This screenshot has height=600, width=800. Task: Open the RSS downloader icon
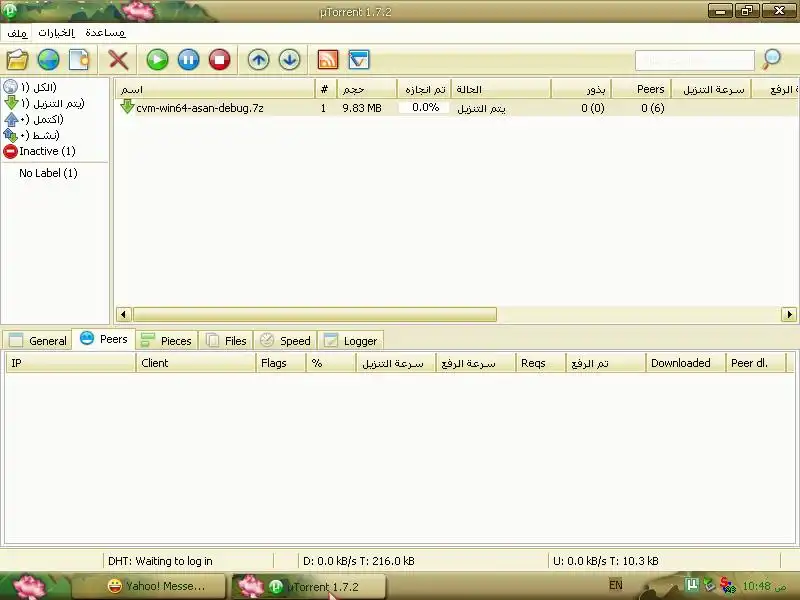pos(328,60)
